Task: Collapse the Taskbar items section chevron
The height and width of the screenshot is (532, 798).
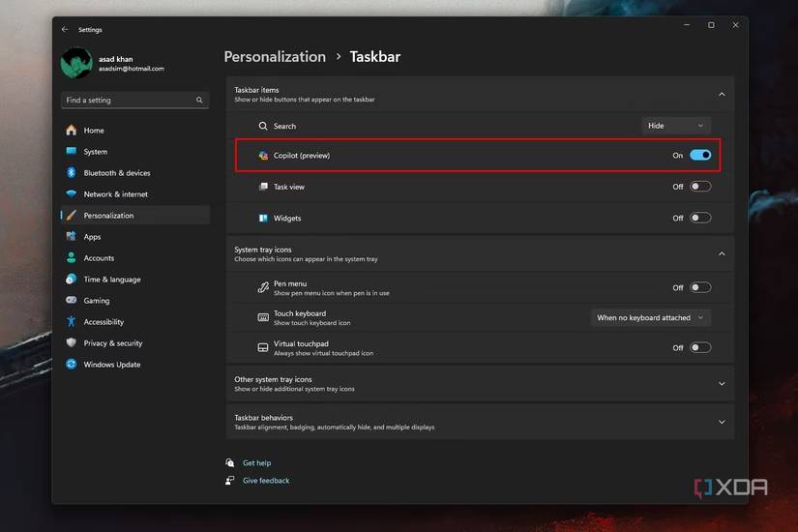Action: 722,94
